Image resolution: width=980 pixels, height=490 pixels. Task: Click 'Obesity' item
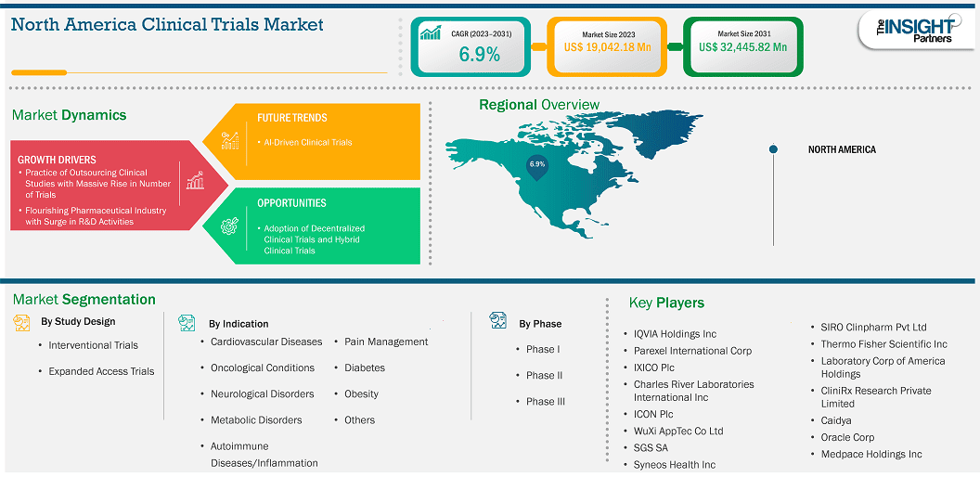(x=361, y=393)
